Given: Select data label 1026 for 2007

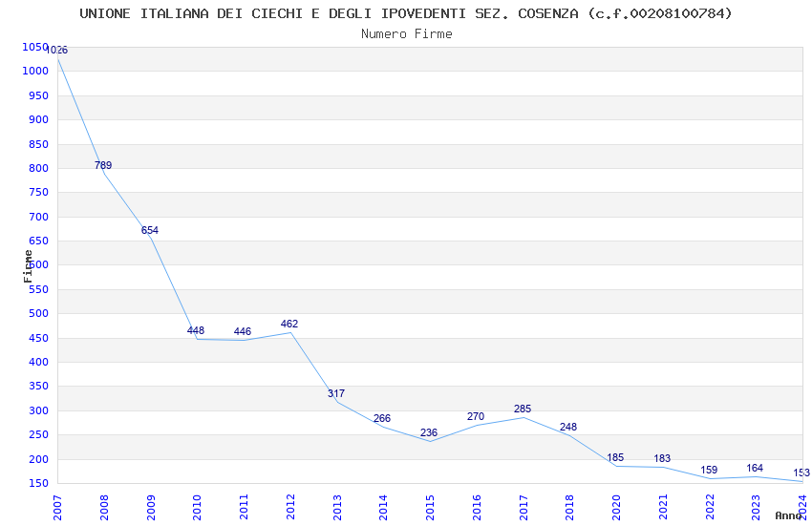Looking at the screenshot, I should [57, 51].
